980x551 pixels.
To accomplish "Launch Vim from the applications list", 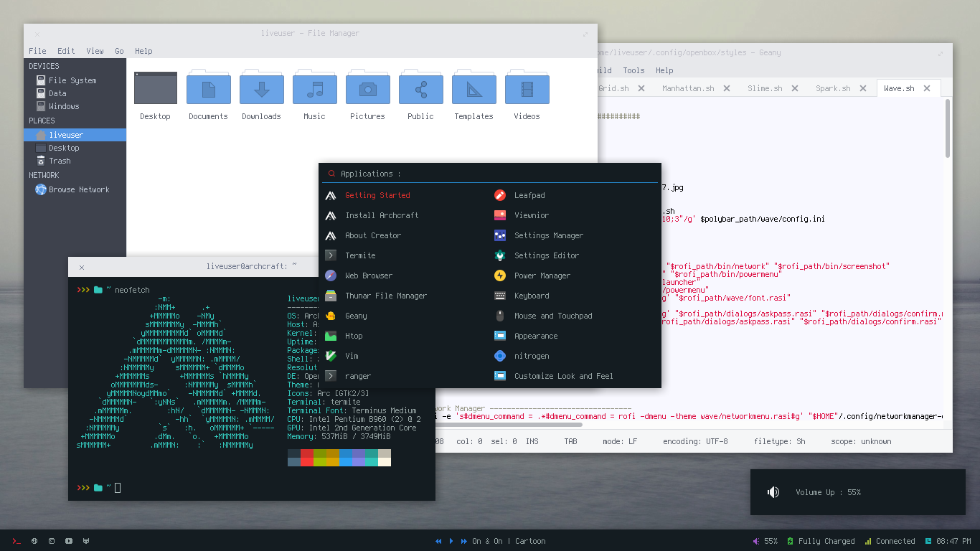I will coord(405,356).
